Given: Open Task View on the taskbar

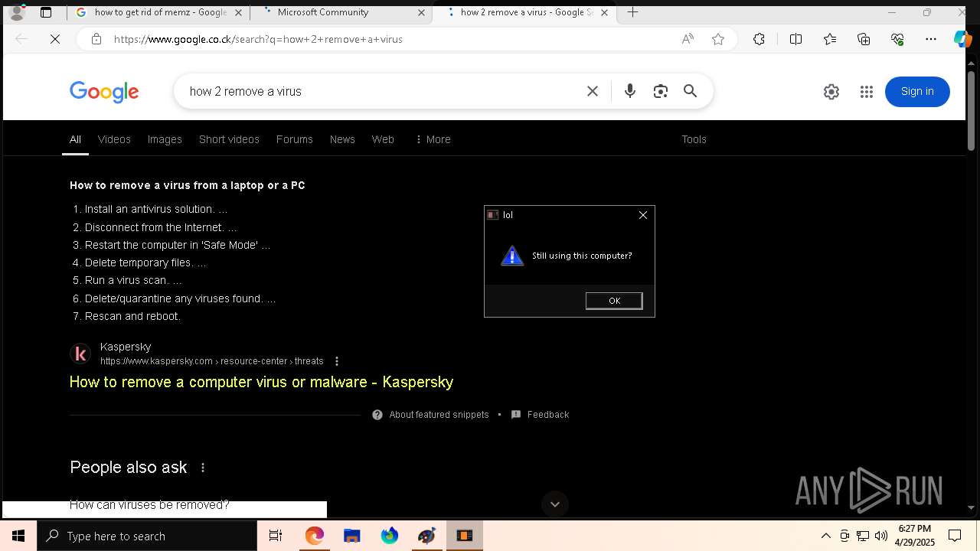Looking at the screenshot, I should pyautogui.click(x=276, y=536).
